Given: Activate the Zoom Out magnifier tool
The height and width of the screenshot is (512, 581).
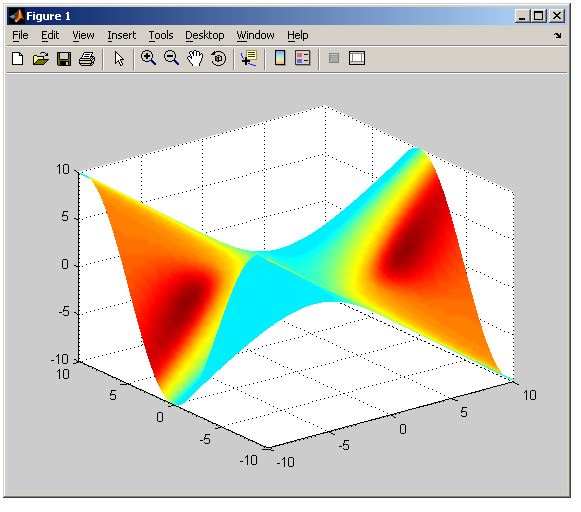Looking at the screenshot, I should [172, 58].
